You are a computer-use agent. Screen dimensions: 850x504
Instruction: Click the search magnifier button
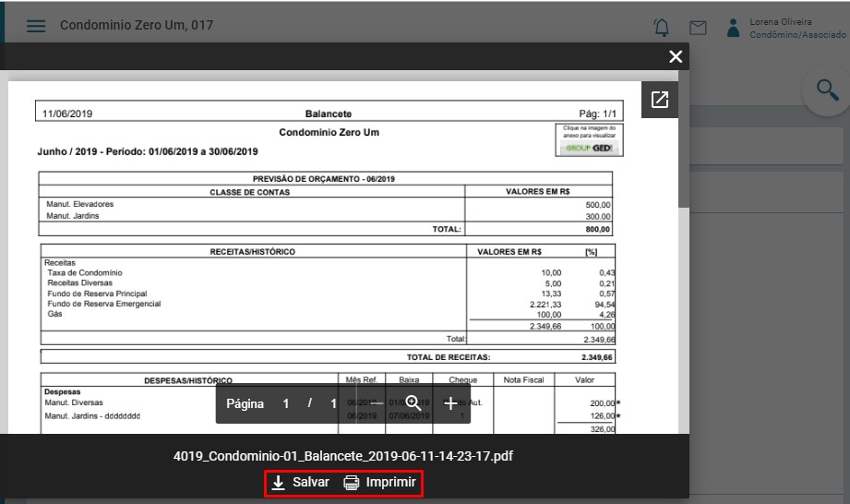coord(827,90)
